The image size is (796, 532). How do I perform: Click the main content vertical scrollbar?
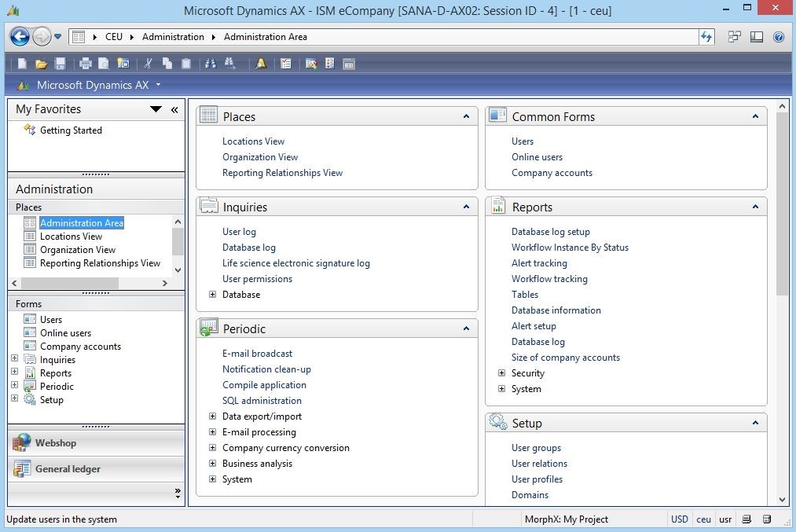783,203
